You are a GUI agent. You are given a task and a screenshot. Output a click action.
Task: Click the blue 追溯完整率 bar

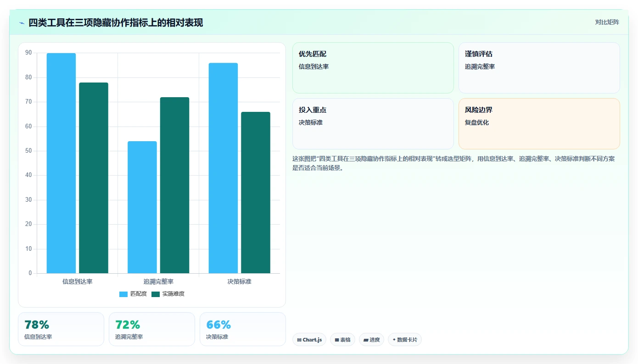pos(142,207)
